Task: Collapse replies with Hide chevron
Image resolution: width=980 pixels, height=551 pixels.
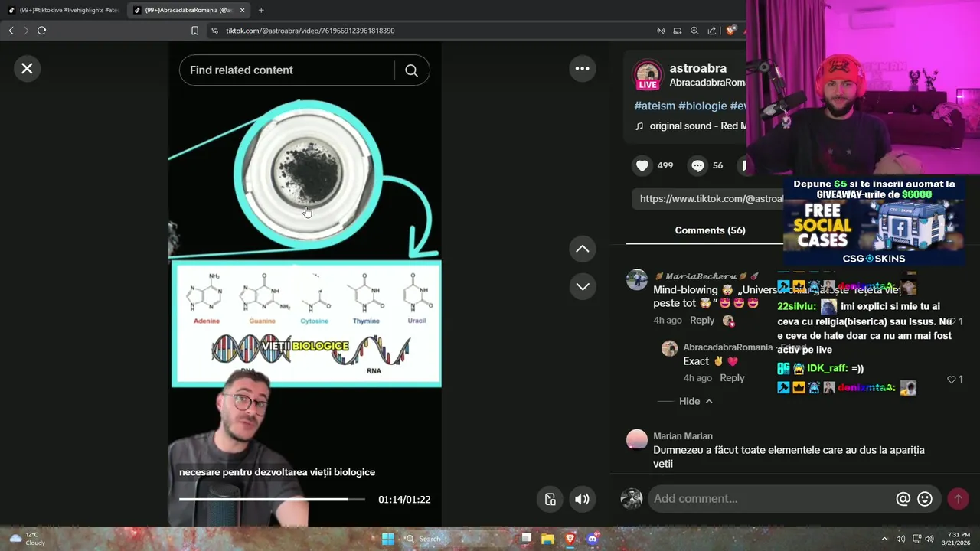Action: (x=695, y=401)
